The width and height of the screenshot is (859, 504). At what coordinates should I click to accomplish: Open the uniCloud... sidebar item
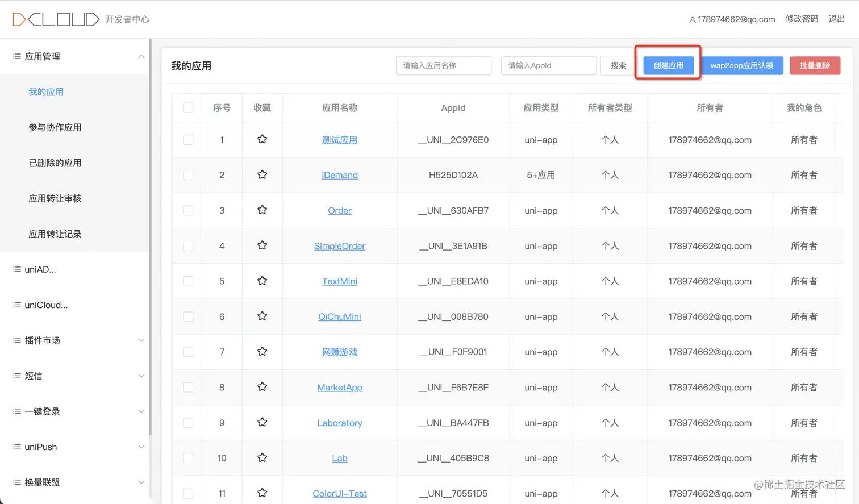pos(46,305)
